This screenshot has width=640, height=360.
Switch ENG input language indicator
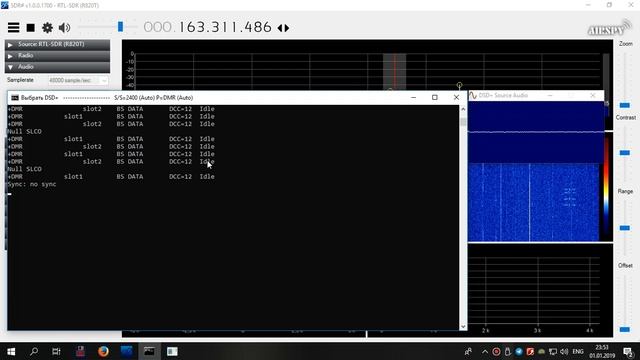click(578, 351)
